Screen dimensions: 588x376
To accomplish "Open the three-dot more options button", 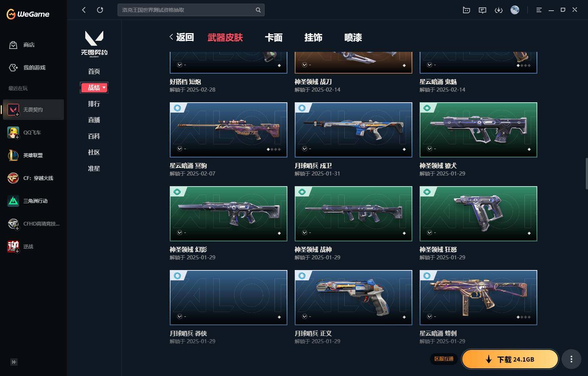I will pyautogui.click(x=571, y=359).
